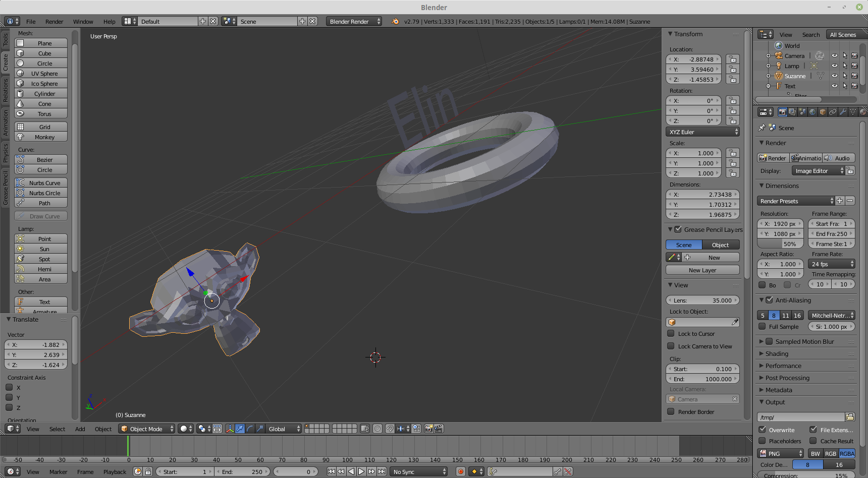This screenshot has height=478, width=868.
Task: Click the eyedropper in Lock to Object field
Action: pos(735,322)
